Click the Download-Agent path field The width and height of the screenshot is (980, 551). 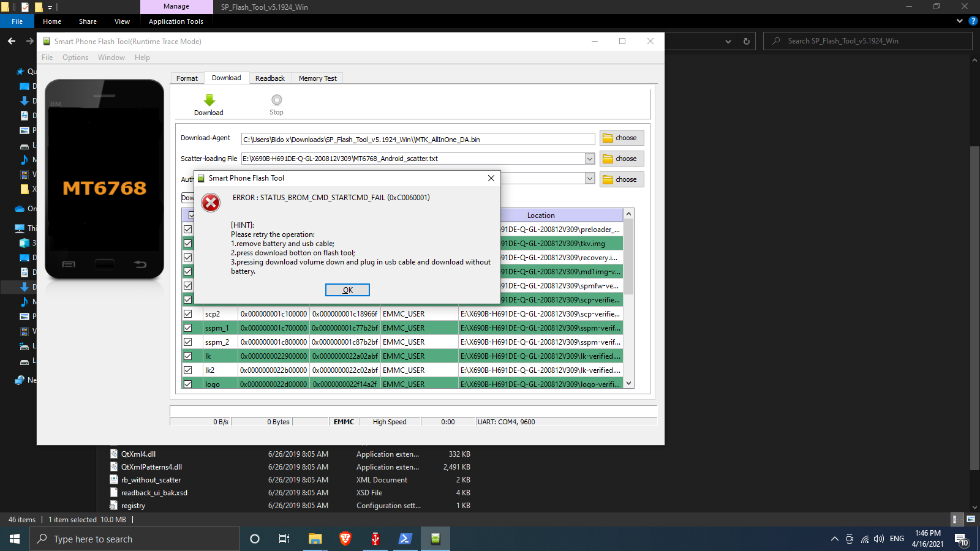tap(418, 139)
